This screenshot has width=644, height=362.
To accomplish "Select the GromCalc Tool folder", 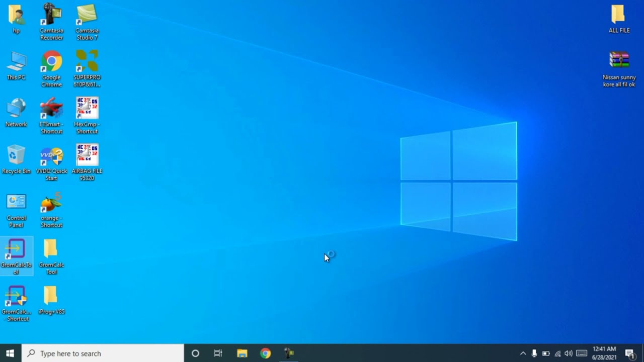I will click(x=51, y=256).
